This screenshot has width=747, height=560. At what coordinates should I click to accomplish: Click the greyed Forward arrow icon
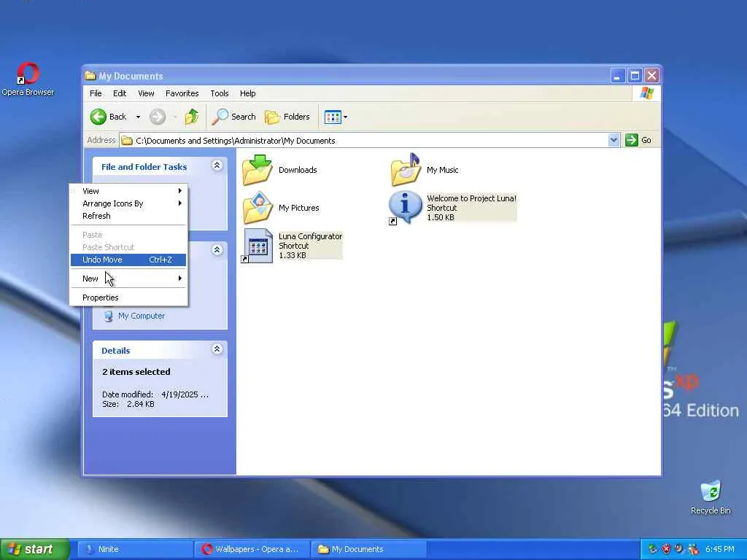tap(158, 117)
